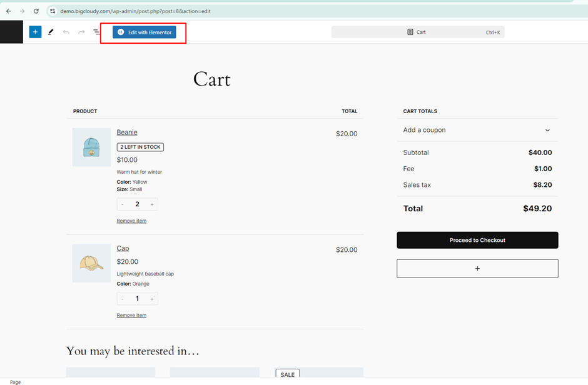Open the Beanie product link

[127, 132]
